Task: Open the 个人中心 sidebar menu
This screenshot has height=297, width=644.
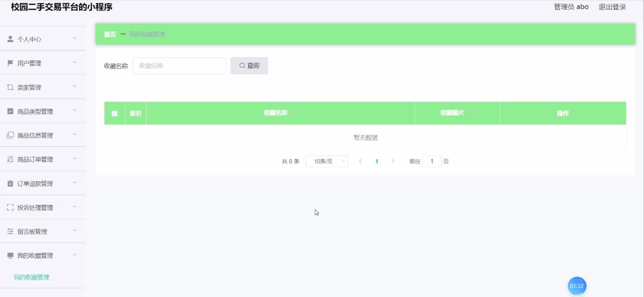Action: (x=43, y=39)
